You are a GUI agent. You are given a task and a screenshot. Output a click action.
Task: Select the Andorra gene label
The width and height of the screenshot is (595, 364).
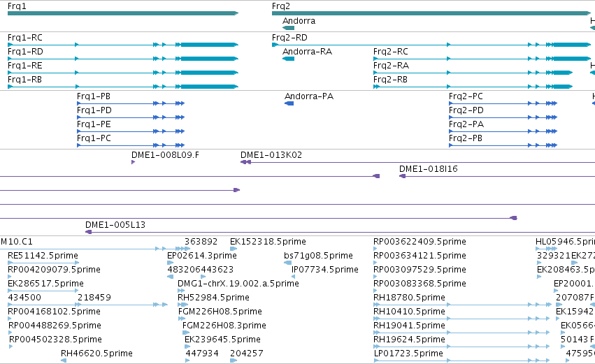click(x=299, y=21)
